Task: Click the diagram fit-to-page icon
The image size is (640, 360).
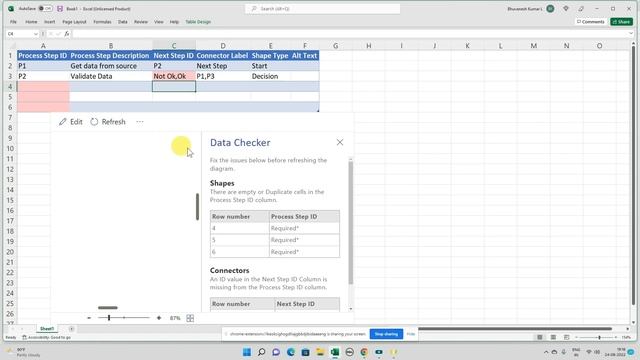Action: coord(190,318)
